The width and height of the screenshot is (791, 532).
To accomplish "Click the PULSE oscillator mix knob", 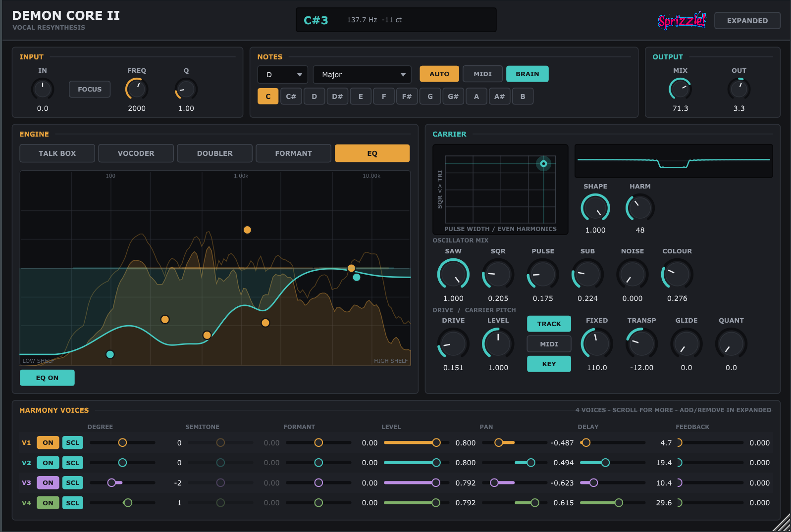I will 543,274.
